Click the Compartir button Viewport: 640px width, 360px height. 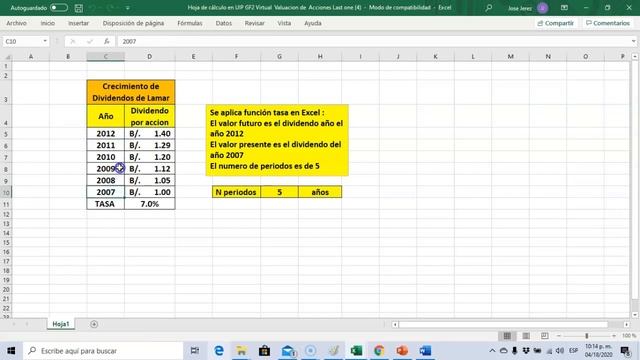click(556, 23)
